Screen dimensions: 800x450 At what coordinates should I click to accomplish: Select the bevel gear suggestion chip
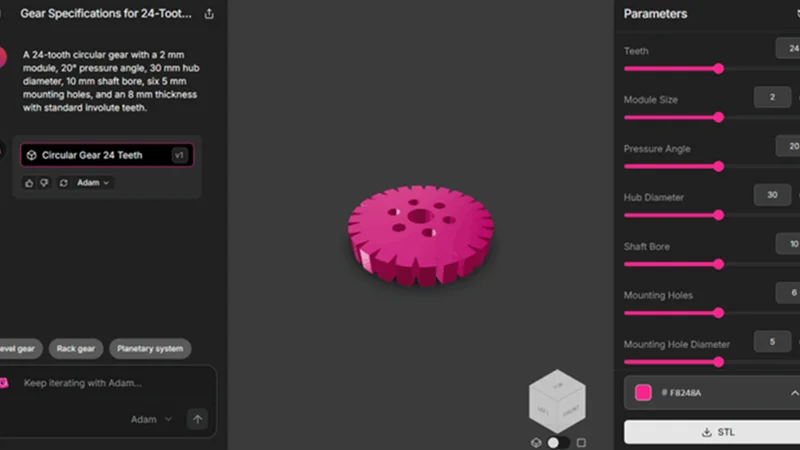pyautogui.click(x=19, y=348)
